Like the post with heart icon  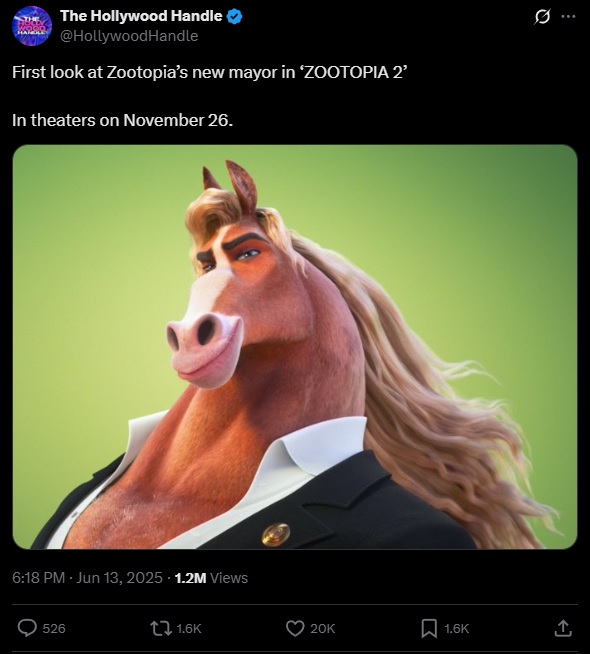[x=295, y=628]
